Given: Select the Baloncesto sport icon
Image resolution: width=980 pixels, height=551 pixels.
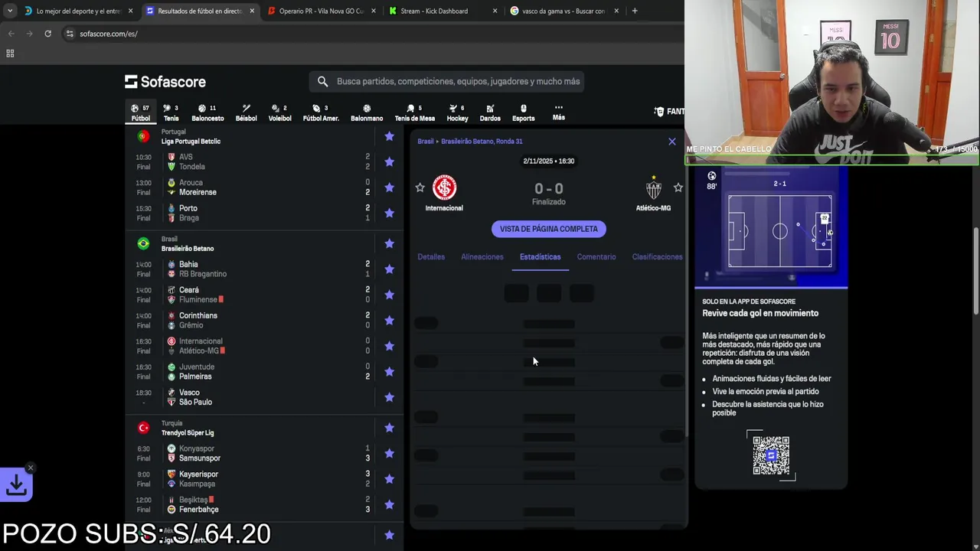Looking at the screenshot, I should 207,112.
